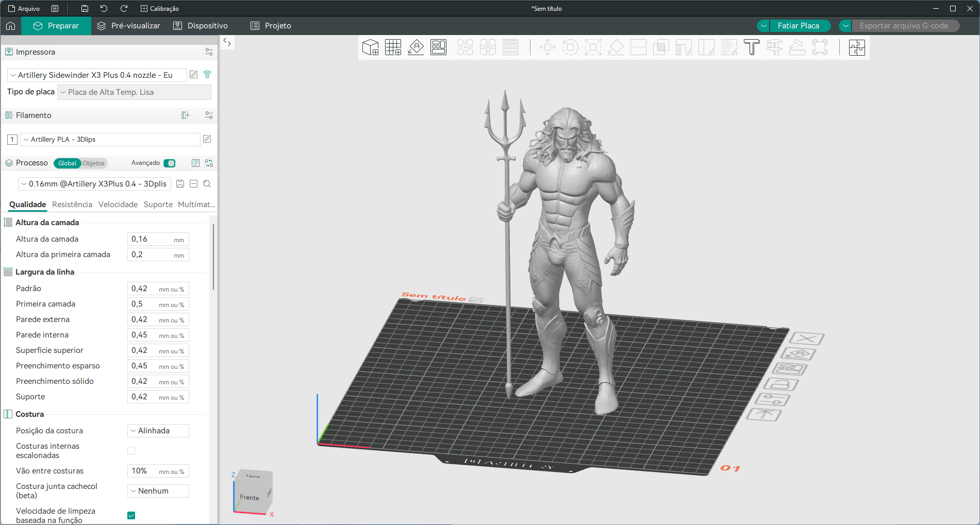Open Fatiar Placa dropdown arrow
Image resolution: width=980 pixels, height=525 pixels.
pos(763,26)
